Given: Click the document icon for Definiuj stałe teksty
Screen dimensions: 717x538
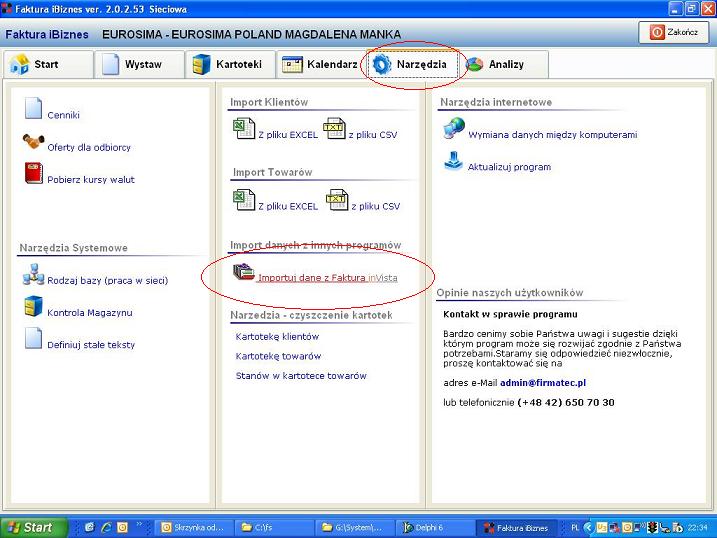Looking at the screenshot, I should [x=33, y=339].
